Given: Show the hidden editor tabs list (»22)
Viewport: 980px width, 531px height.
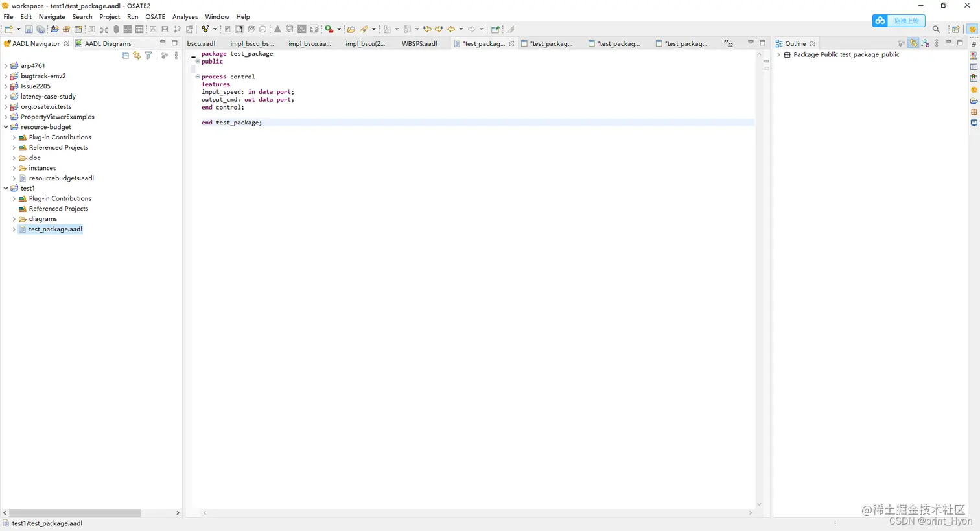Looking at the screenshot, I should point(729,43).
